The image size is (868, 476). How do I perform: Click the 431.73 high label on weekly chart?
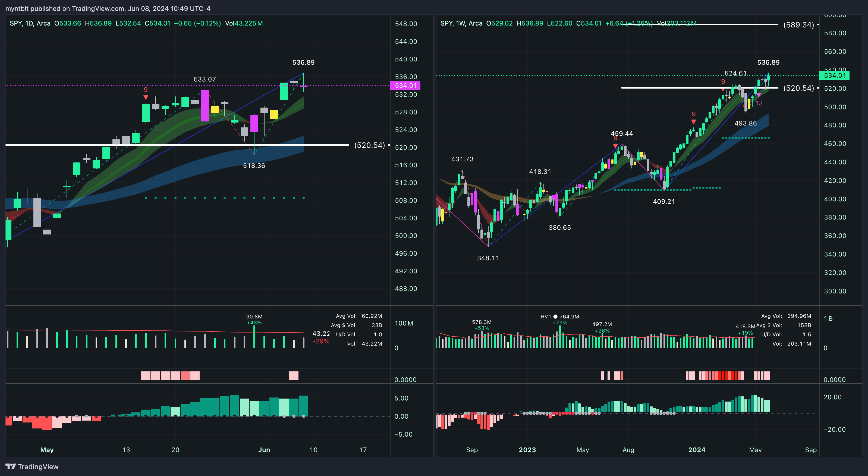462,159
